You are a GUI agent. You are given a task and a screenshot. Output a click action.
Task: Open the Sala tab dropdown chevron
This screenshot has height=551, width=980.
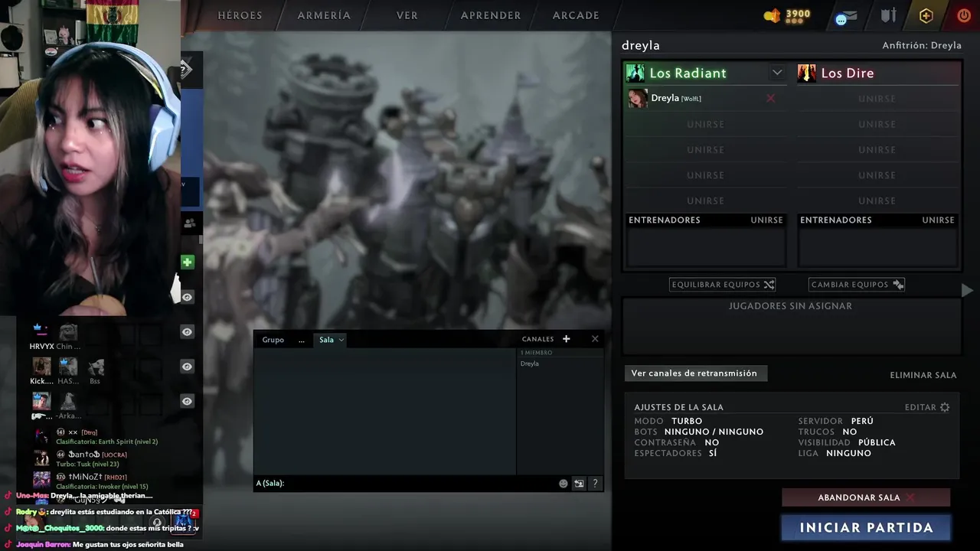tap(341, 340)
